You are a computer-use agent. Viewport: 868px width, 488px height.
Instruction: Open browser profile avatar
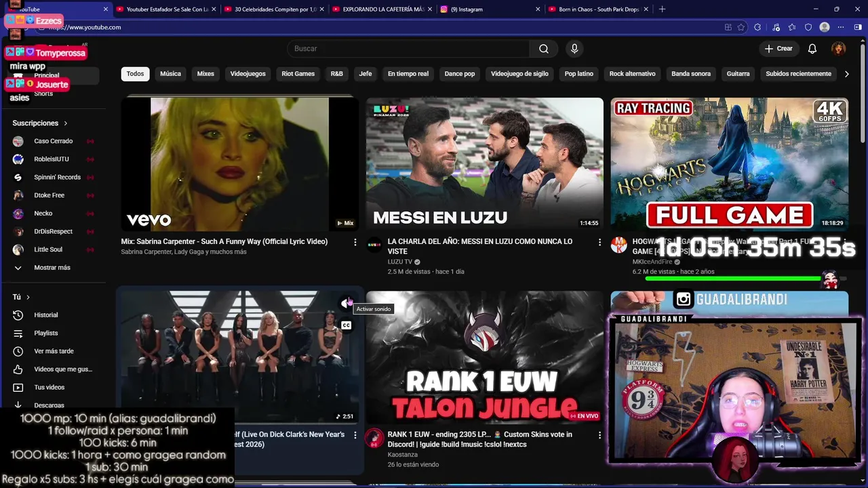pyautogui.click(x=825, y=27)
